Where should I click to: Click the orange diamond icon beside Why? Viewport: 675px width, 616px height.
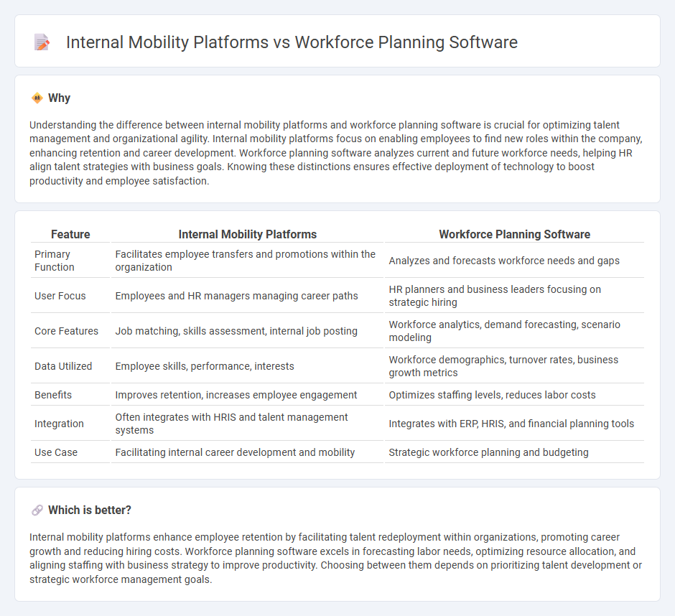click(x=37, y=98)
